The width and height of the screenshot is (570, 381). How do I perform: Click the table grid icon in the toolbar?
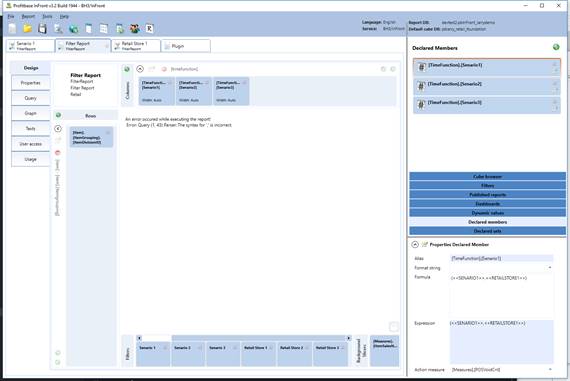(x=104, y=29)
